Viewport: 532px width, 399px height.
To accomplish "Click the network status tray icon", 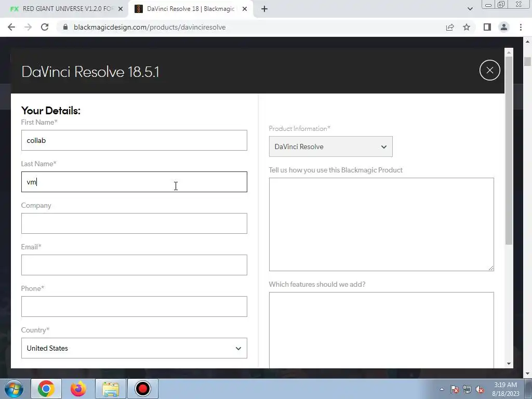I will (x=467, y=389).
